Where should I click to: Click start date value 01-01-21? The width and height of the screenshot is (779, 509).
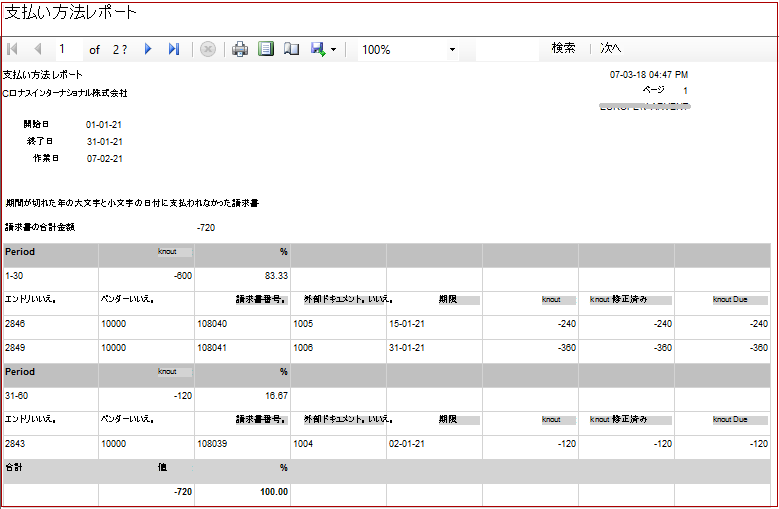point(104,125)
